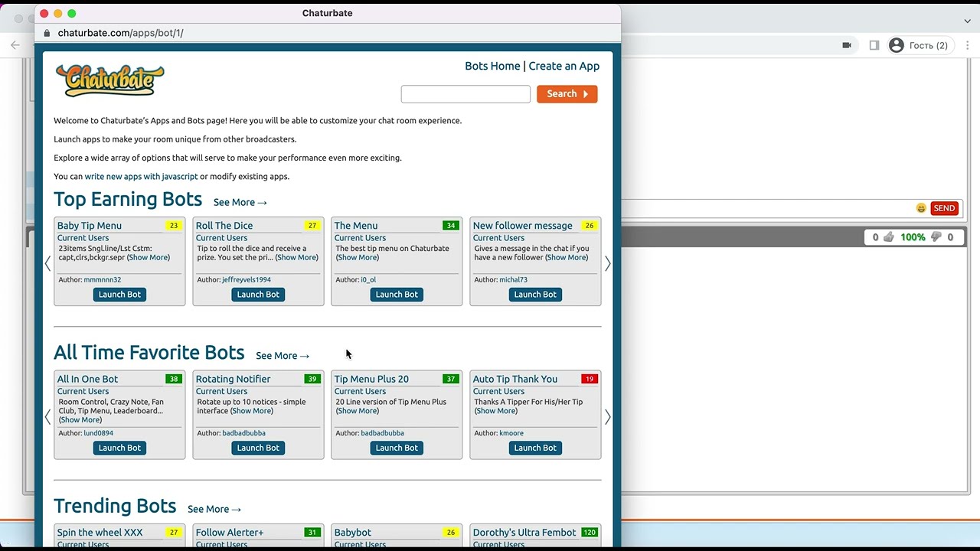Expand Show More on Rotating Notifier description
The height and width of the screenshot is (551, 980).
coord(252,410)
